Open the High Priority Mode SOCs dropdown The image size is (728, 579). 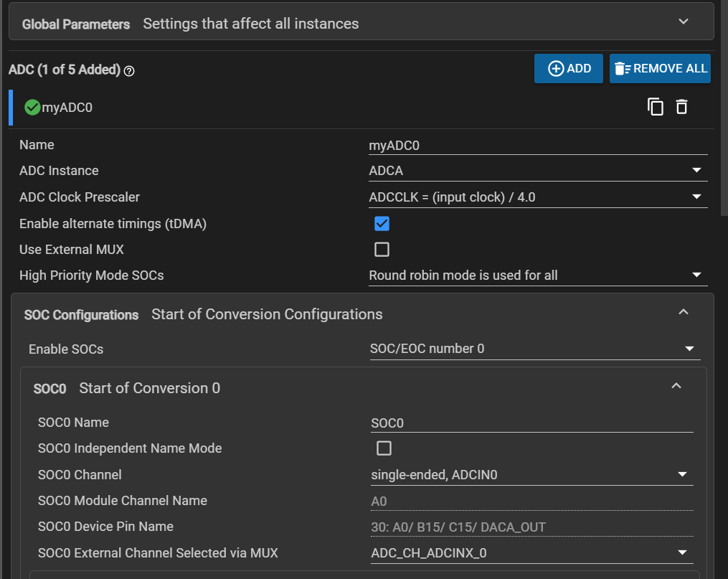536,276
